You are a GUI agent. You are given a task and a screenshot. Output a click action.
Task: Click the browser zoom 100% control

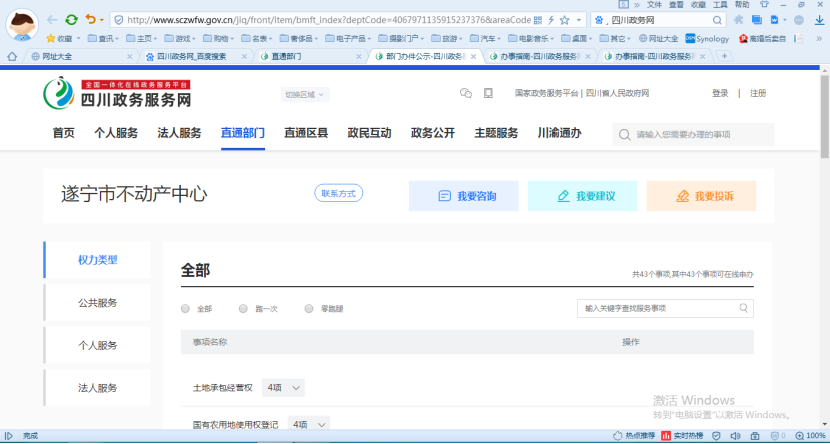(x=811, y=436)
